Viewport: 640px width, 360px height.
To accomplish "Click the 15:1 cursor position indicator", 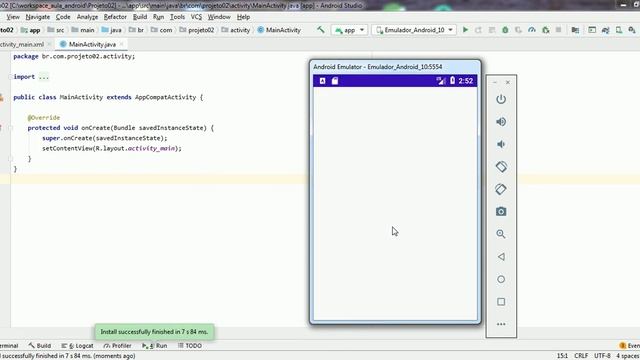I will [562, 356].
